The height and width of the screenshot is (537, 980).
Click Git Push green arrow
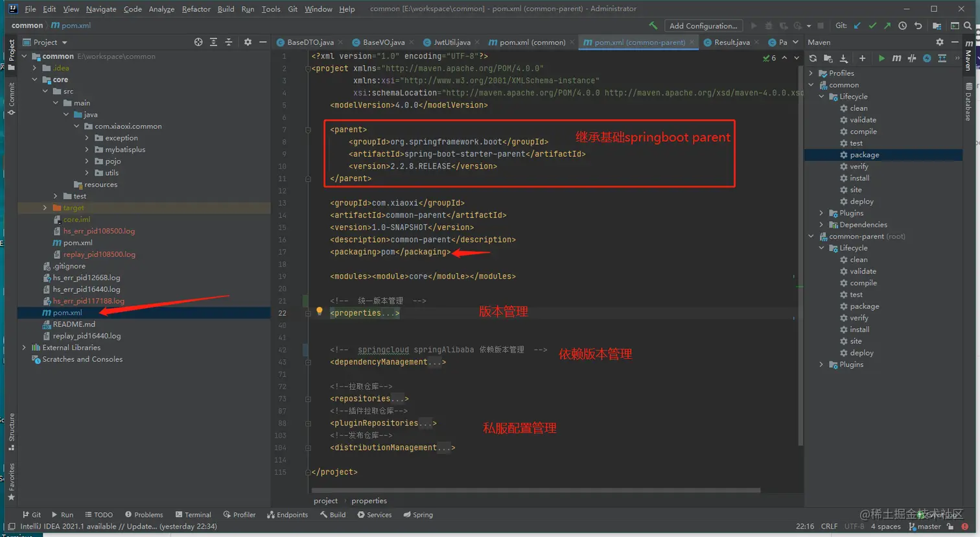coord(887,26)
